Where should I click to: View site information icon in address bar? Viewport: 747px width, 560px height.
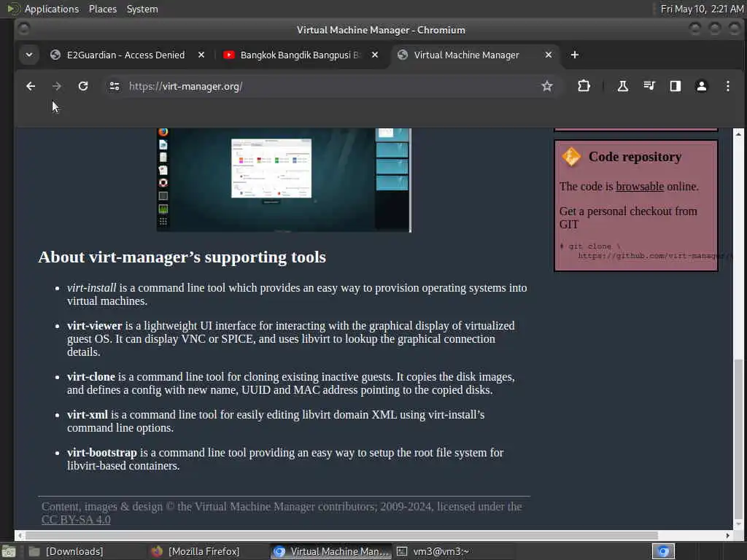coord(115,86)
